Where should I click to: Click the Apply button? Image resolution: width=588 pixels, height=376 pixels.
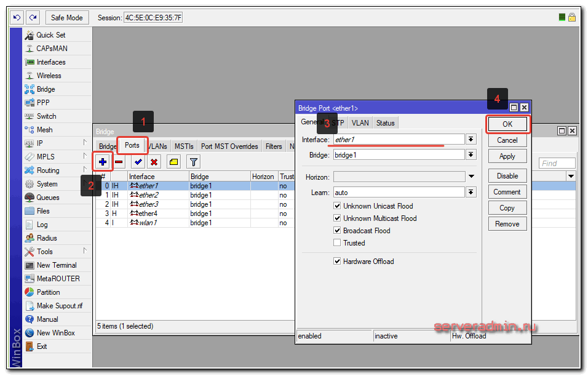pos(507,156)
